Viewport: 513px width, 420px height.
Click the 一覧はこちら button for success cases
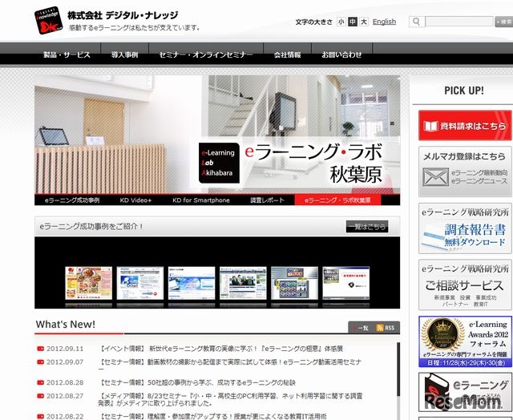367,227
